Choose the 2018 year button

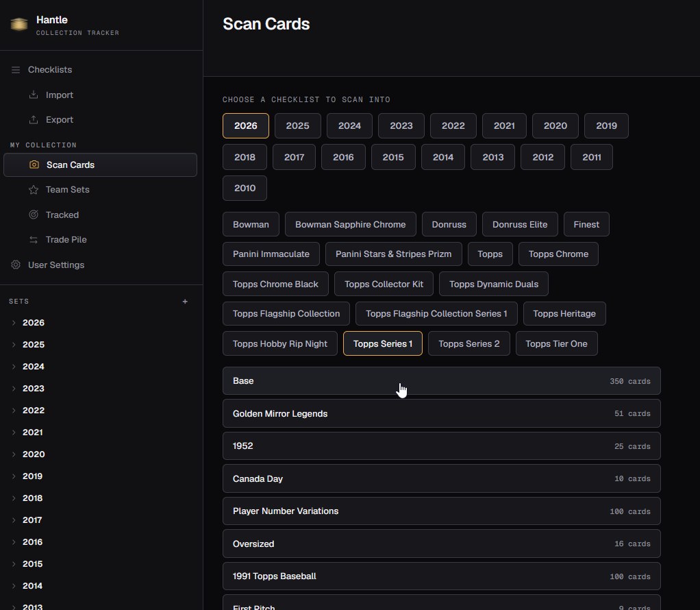245,157
